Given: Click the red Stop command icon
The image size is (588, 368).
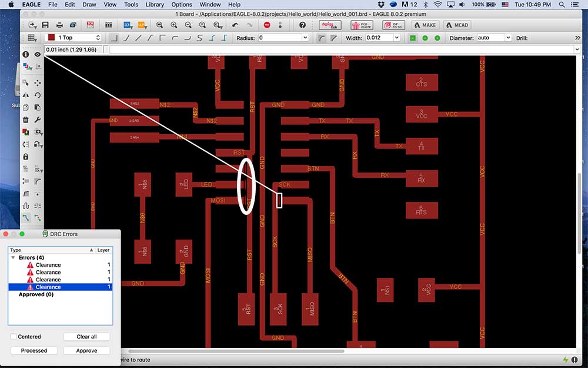Looking at the screenshot, I should [267, 25].
